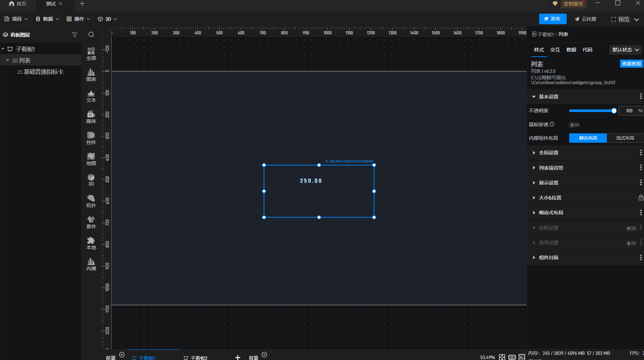Toggle the 鼠标穿透 switch
This screenshot has height=360, width=644.
[574, 125]
